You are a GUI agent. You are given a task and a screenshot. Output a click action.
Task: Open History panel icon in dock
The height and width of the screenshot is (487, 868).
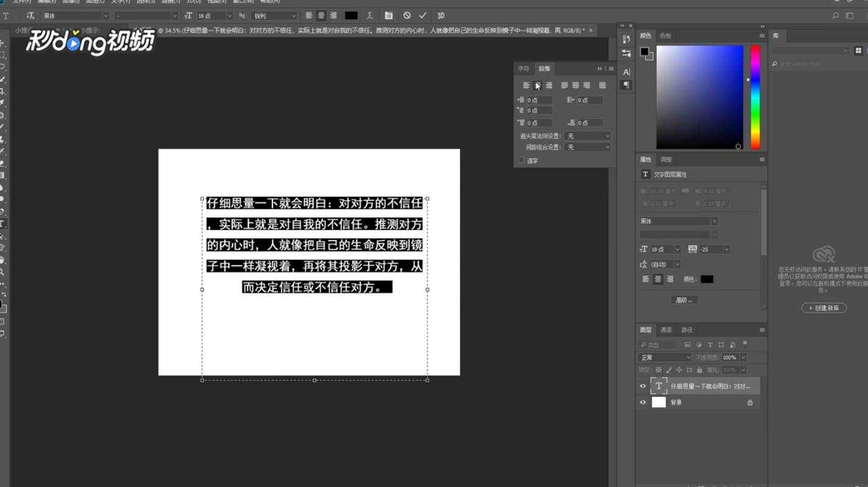[627, 40]
